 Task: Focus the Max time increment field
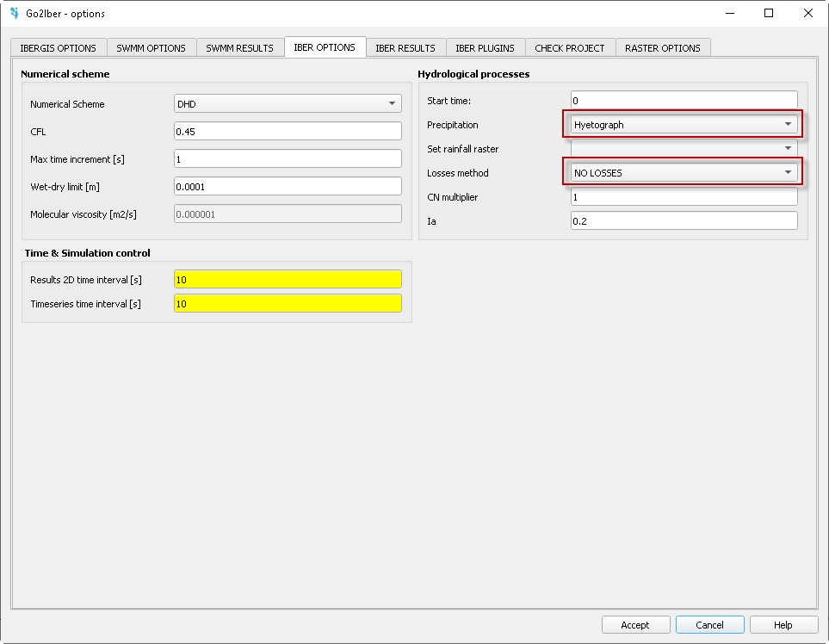click(x=288, y=159)
